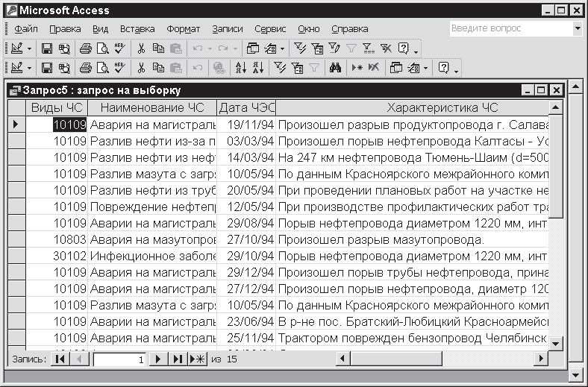Open the Записи menu
Screen dimensions: 588x387
click(227, 29)
